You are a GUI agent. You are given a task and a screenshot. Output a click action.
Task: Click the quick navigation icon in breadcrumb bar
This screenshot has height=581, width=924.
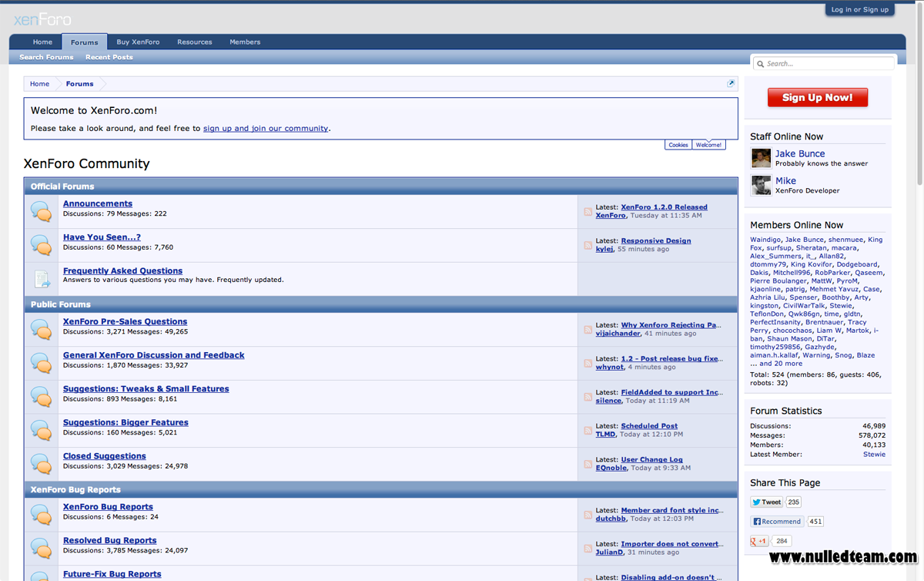click(731, 83)
